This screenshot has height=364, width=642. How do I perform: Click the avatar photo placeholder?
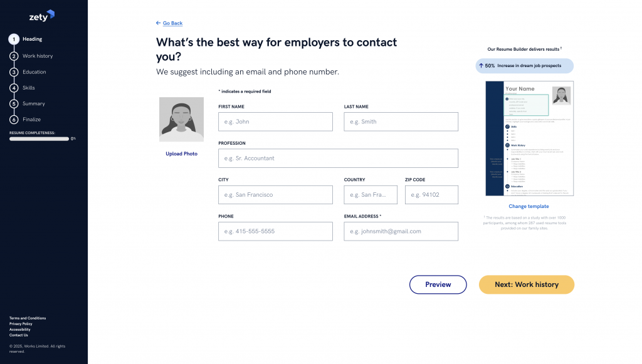click(x=181, y=119)
